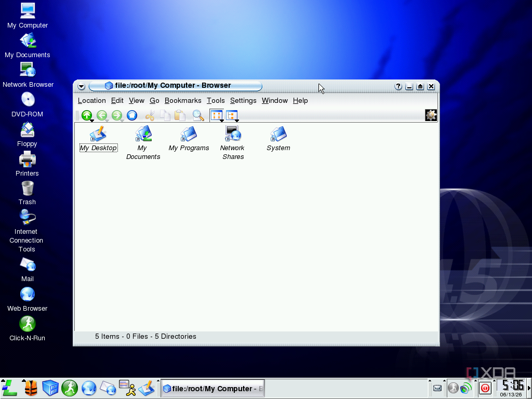This screenshot has width=532, height=399.
Task: Click the What's This help button in the title bar
Action: coord(398,87)
